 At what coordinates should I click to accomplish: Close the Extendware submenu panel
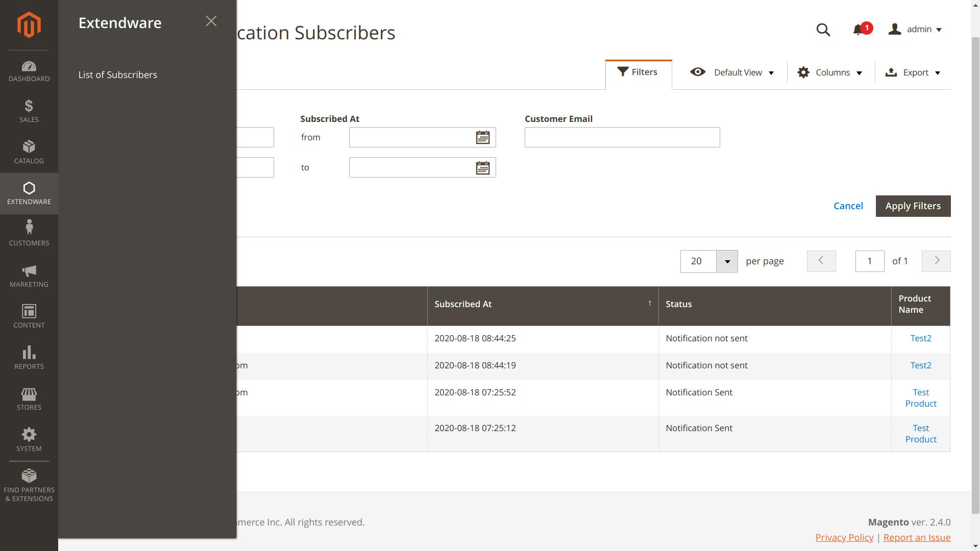(211, 21)
